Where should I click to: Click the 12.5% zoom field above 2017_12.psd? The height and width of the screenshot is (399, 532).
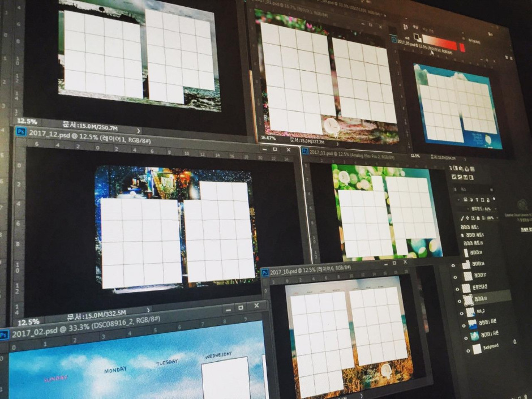27,121
